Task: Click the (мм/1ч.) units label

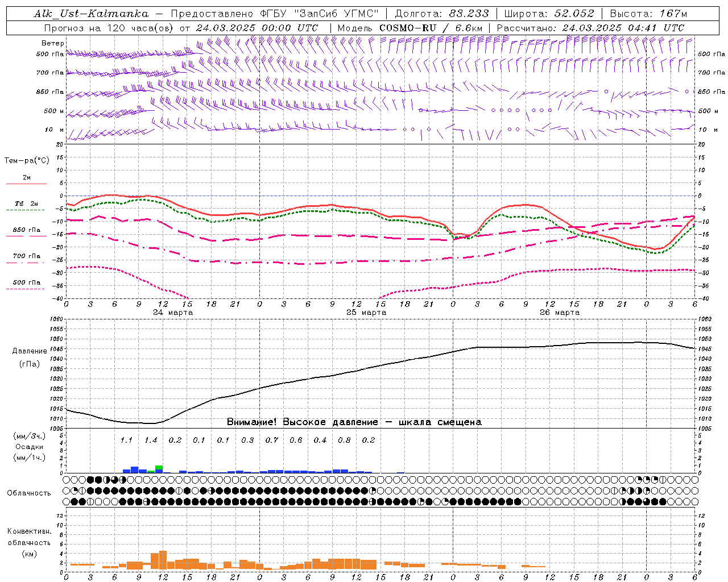Action: [x=30, y=458]
